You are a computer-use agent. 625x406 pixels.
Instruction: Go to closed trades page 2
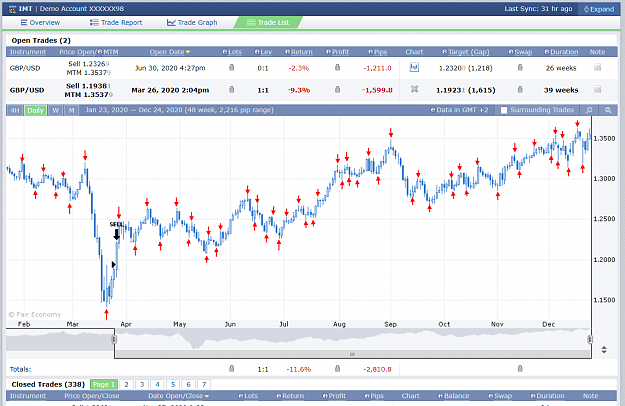tap(126, 384)
